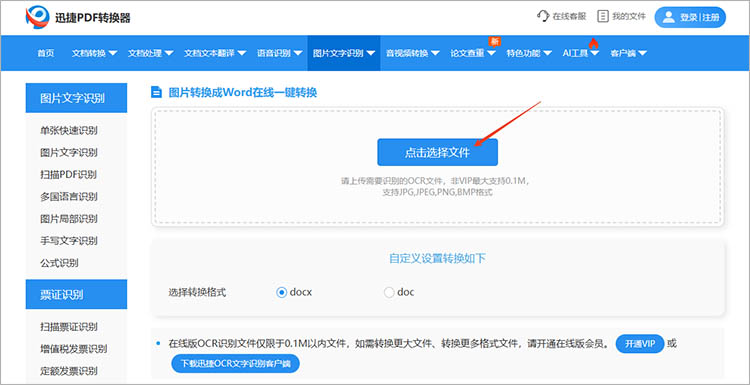The height and width of the screenshot is (385, 750).
Task: Select 公式识别 in the sidebar
Action: pos(59,263)
